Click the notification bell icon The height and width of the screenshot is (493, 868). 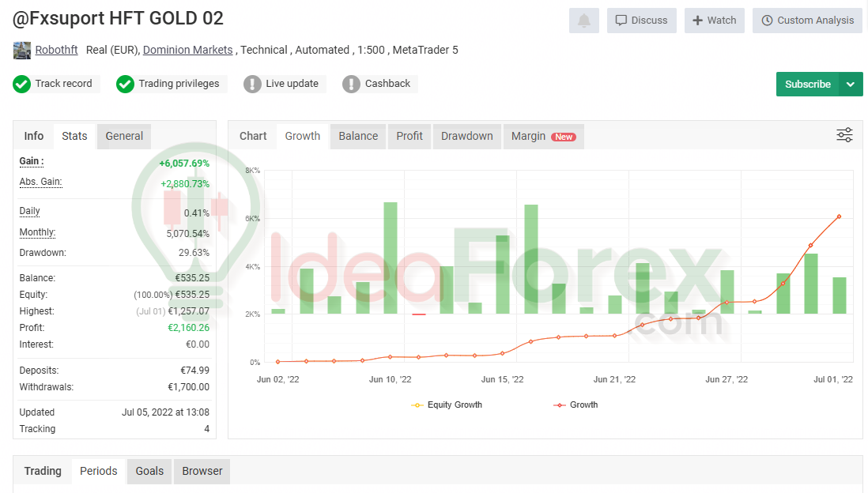coord(583,21)
